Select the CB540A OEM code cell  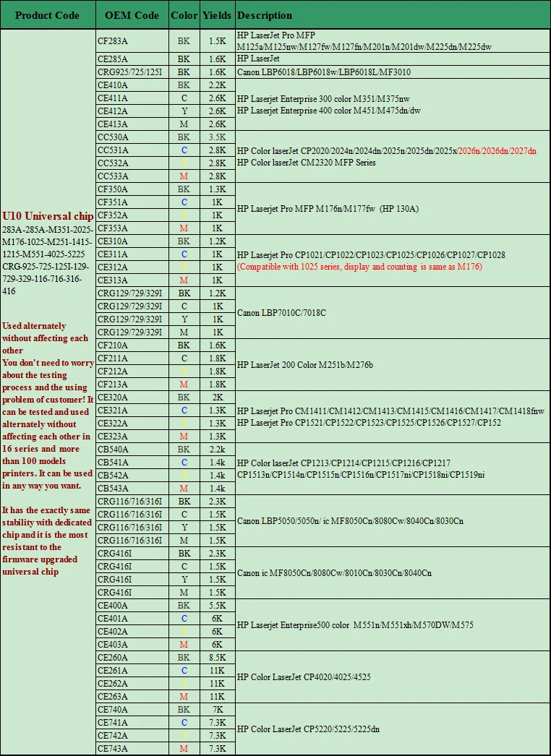point(132,450)
